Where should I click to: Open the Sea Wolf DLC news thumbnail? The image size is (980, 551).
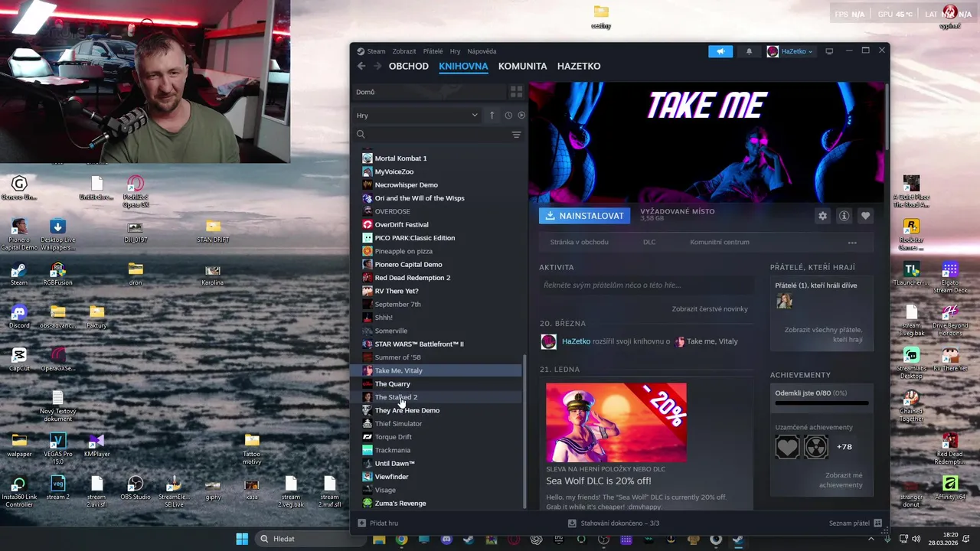(x=616, y=422)
